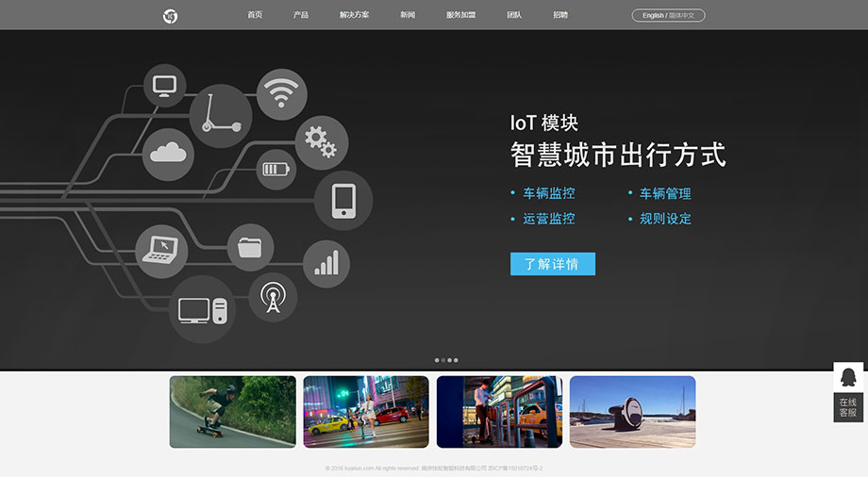
Task: Click the QQ penguin customer service icon
Action: (847, 377)
